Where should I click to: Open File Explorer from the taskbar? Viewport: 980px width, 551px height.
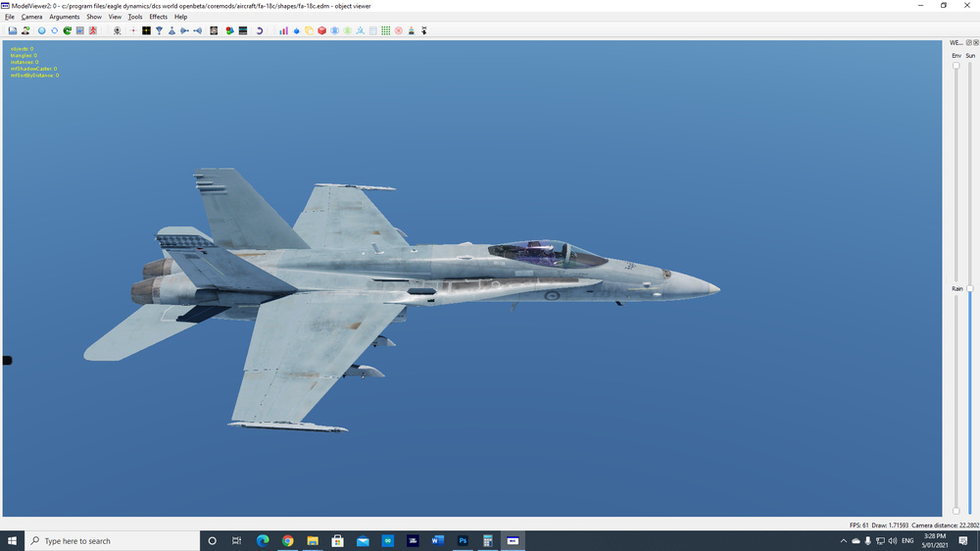313,541
